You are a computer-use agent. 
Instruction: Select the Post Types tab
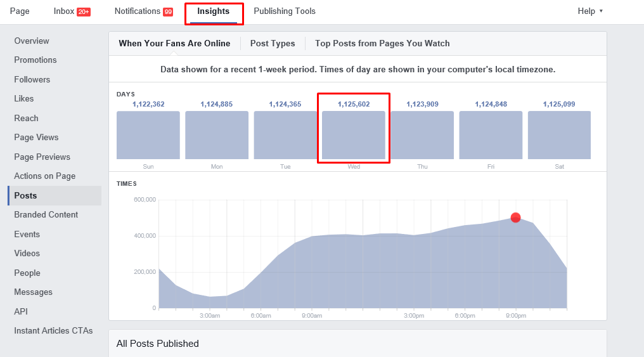[273, 44]
